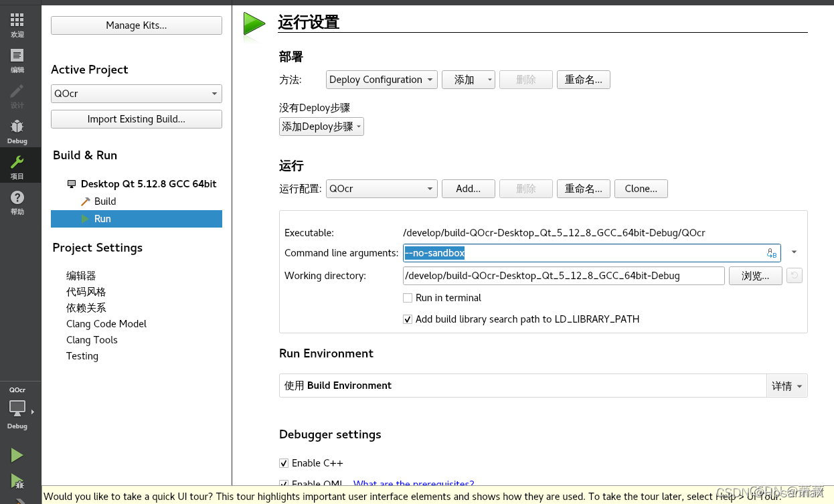Click the Manage Kits button

(136, 25)
